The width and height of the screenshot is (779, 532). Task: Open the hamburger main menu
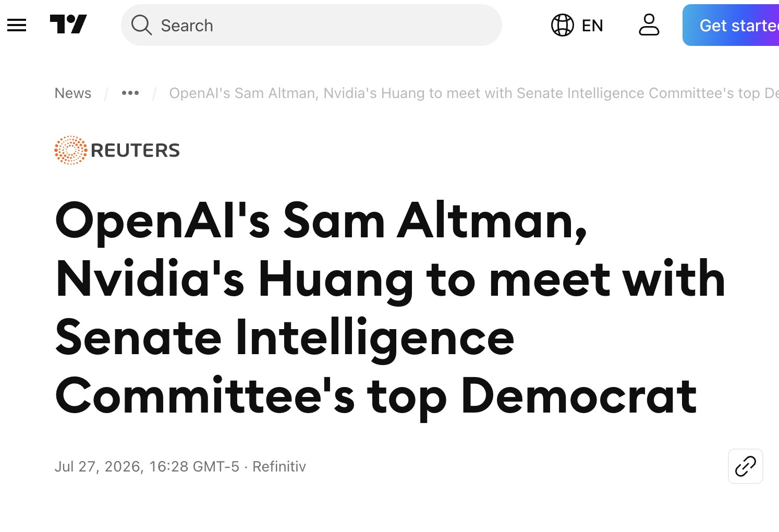click(x=17, y=25)
